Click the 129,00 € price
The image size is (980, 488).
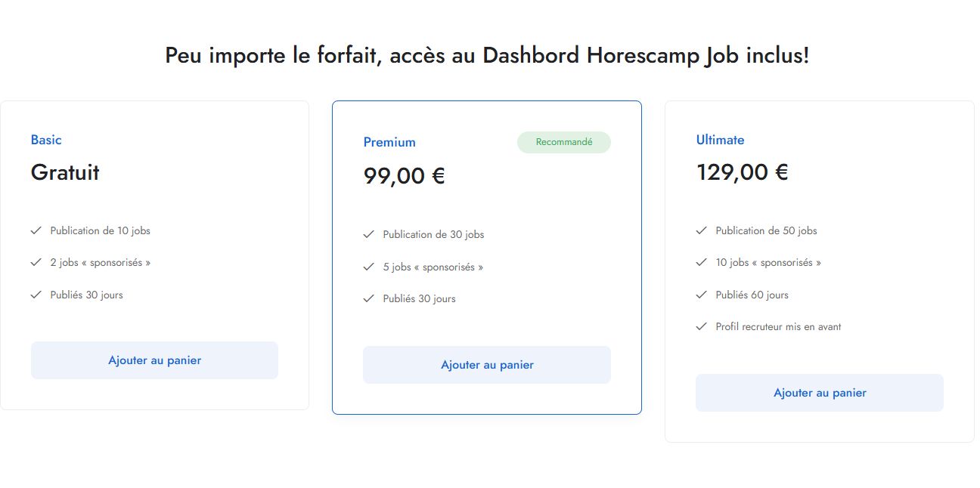tap(742, 172)
